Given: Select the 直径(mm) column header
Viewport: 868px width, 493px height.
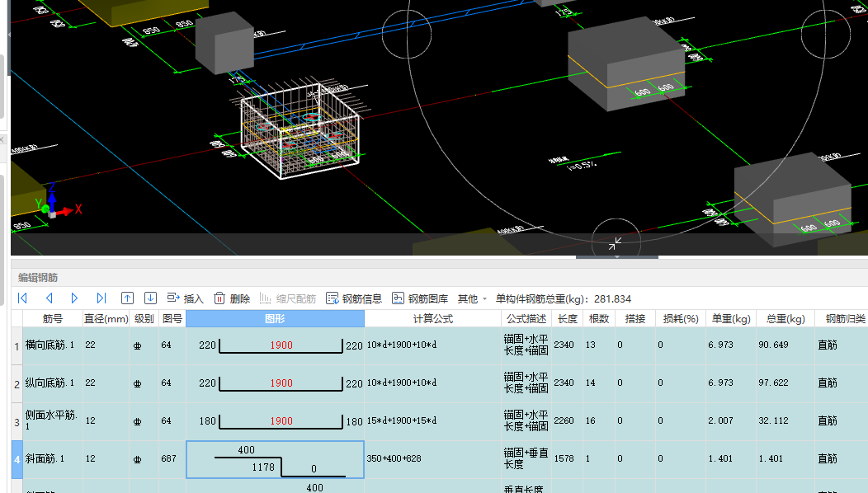Looking at the screenshot, I should [106, 319].
